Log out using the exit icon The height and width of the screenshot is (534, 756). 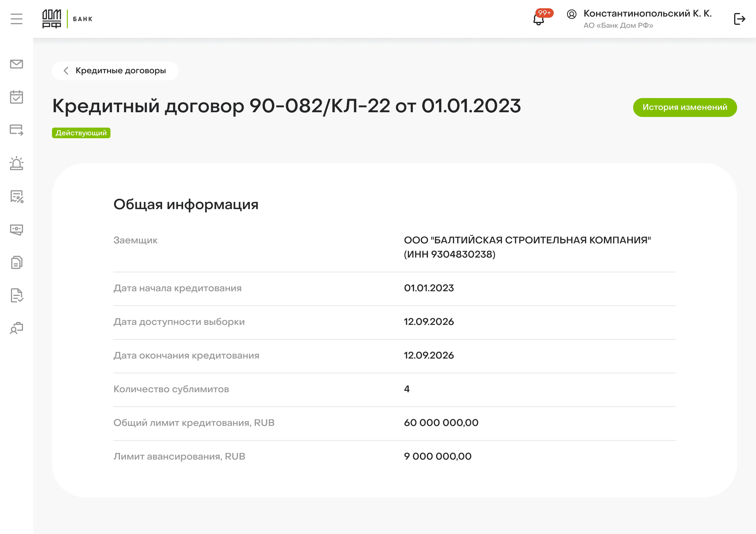pyautogui.click(x=739, y=19)
